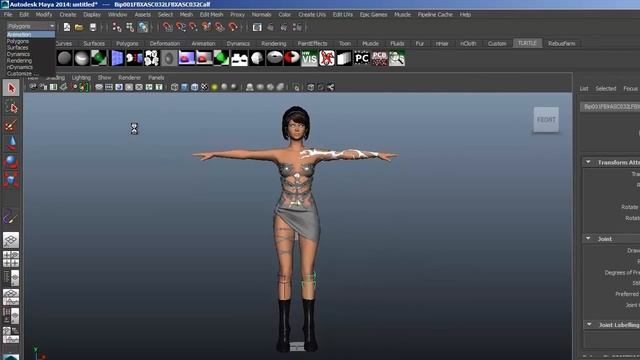This screenshot has width=640, height=360.
Task: Toggle use all lights bulb icon
Action: click(214, 87)
